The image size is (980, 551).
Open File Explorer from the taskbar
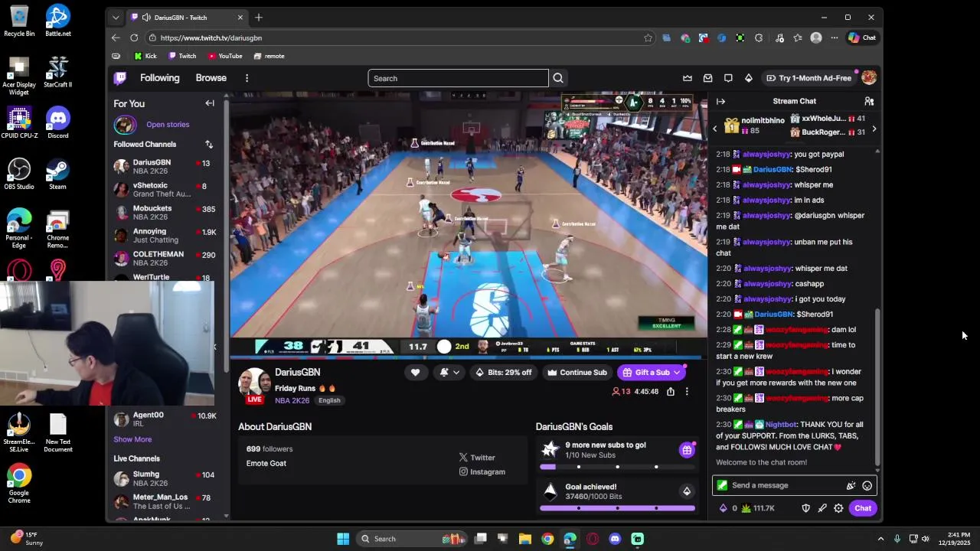[x=525, y=539]
